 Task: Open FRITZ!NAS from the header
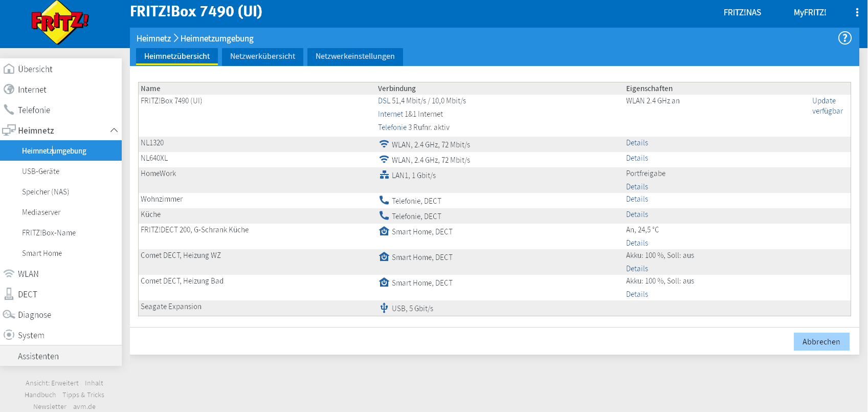click(x=742, y=12)
